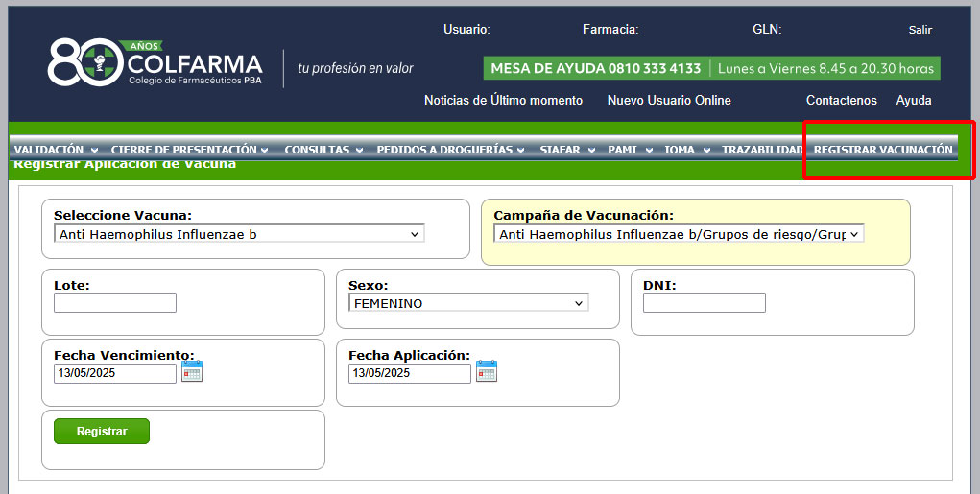Click the Fecha Aplicación date field
This screenshot has height=494, width=980.
[410, 373]
